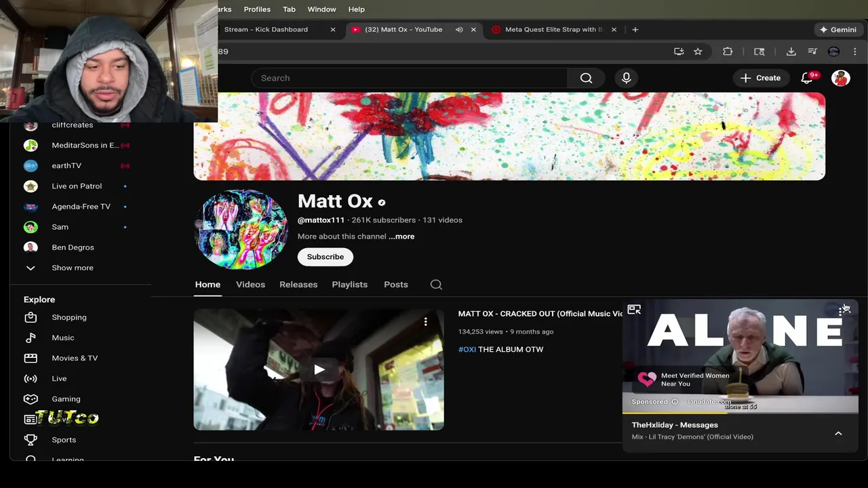Open the Releases channel tab
The width and height of the screenshot is (868, 488).
point(298,285)
